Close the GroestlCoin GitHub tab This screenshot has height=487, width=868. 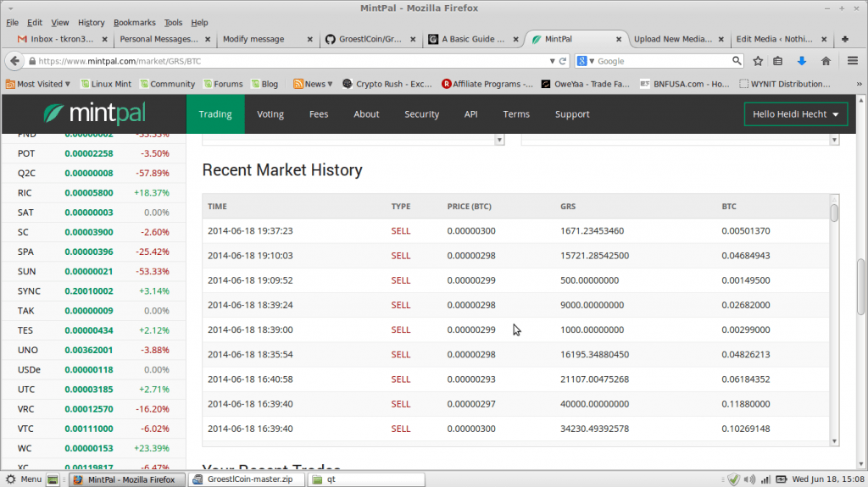coord(413,39)
